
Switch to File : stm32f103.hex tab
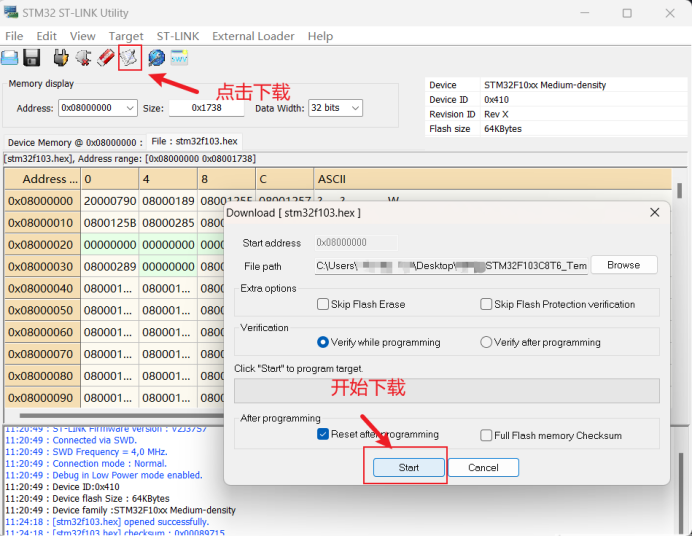pos(194,141)
